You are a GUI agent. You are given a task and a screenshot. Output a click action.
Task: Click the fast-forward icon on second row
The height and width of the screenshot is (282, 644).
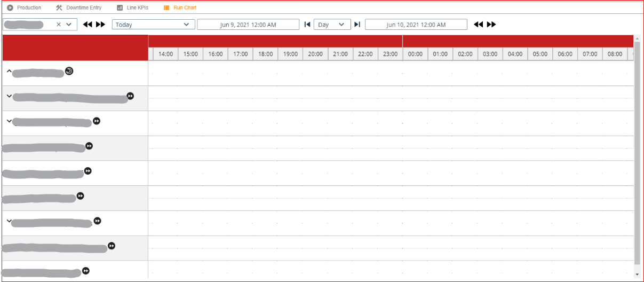(x=130, y=96)
